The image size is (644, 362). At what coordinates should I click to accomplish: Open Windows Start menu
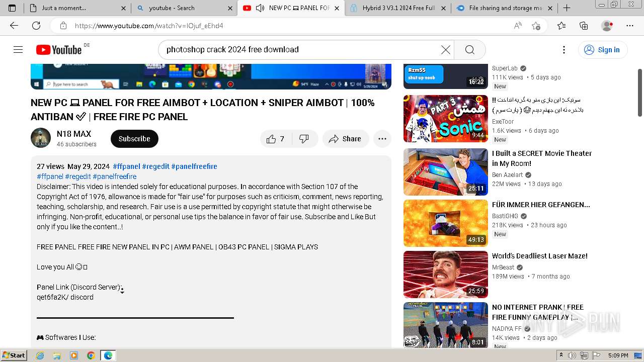(14, 355)
